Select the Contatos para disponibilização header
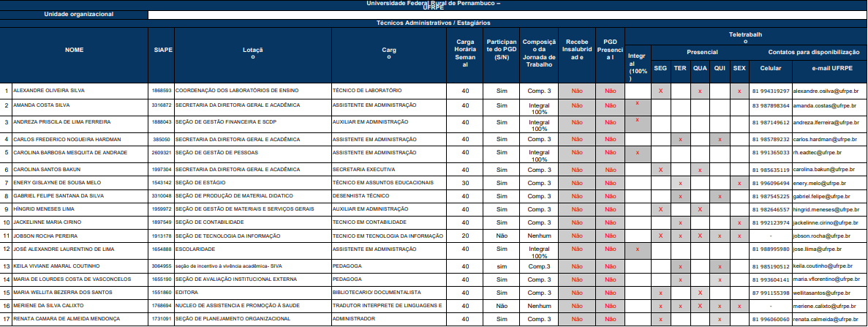The image size is (868, 327). coord(812,53)
